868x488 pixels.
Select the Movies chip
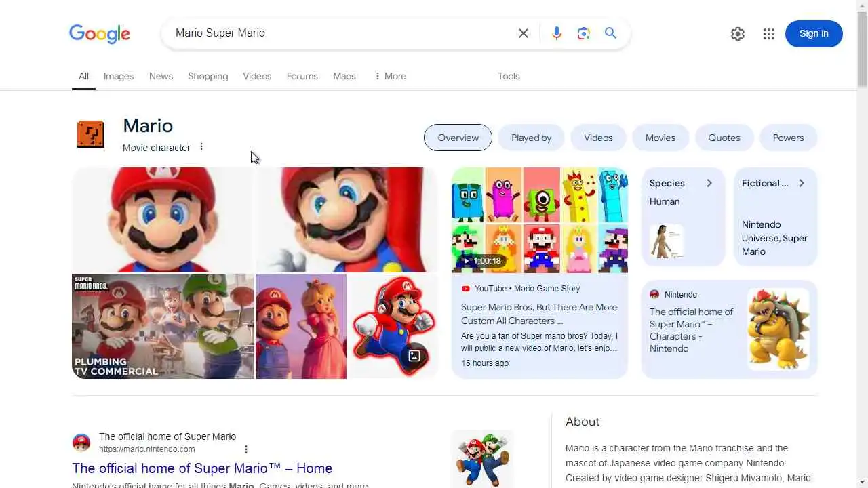tap(660, 138)
